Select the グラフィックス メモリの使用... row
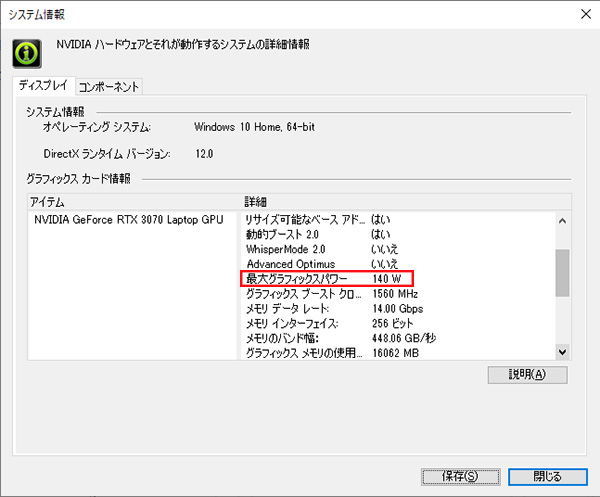600x497 pixels. [x=332, y=353]
